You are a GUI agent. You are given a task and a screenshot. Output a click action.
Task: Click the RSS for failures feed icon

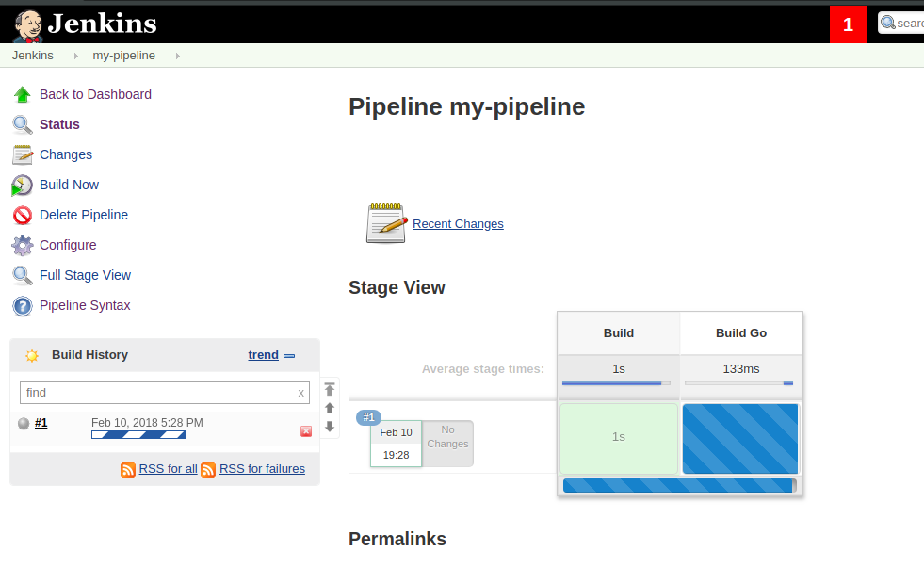tap(208, 470)
